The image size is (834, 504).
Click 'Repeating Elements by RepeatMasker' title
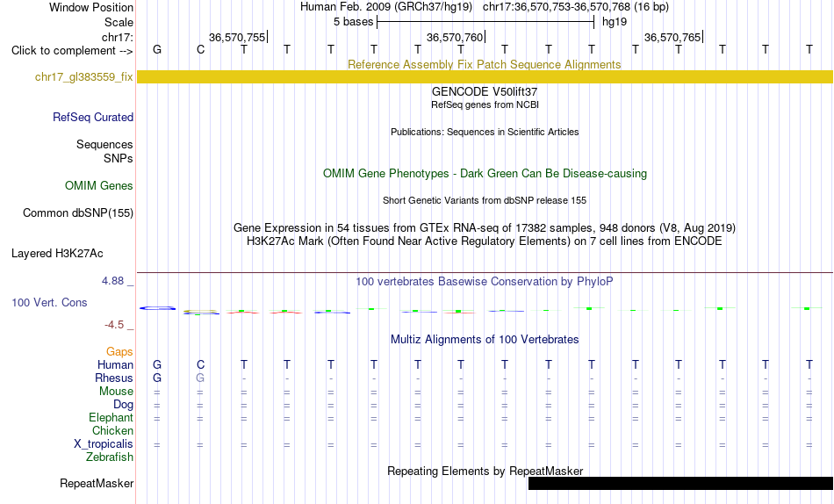pyautogui.click(x=485, y=471)
